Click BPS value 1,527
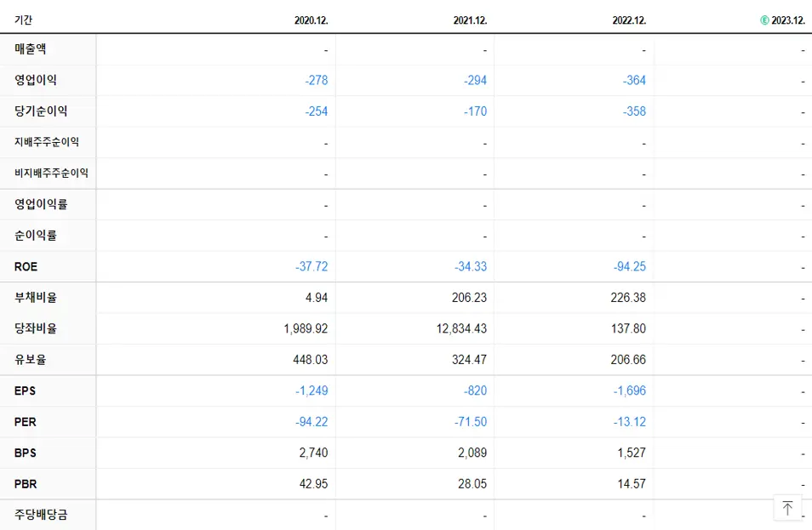 click(632, 453)
